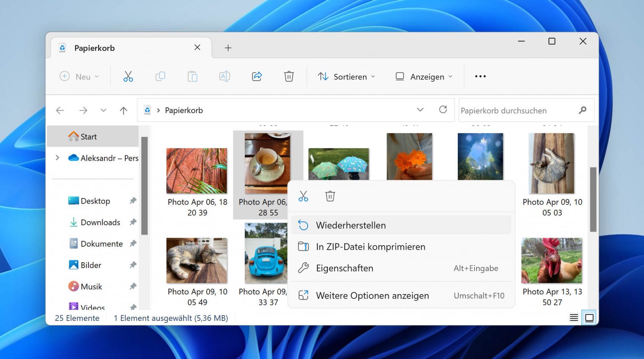Open the Sortieren dropdown
Screen dimensions: 644x359
click(346, 77)
